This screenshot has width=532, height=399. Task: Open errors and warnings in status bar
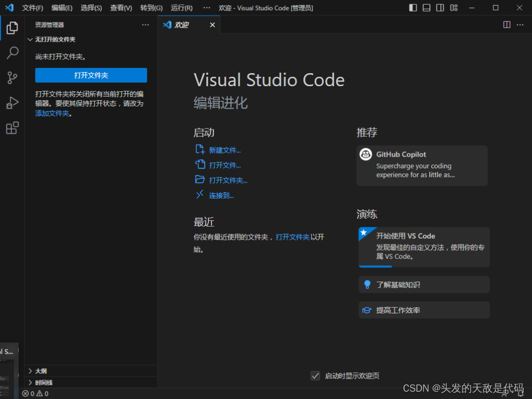pos(36,394)
